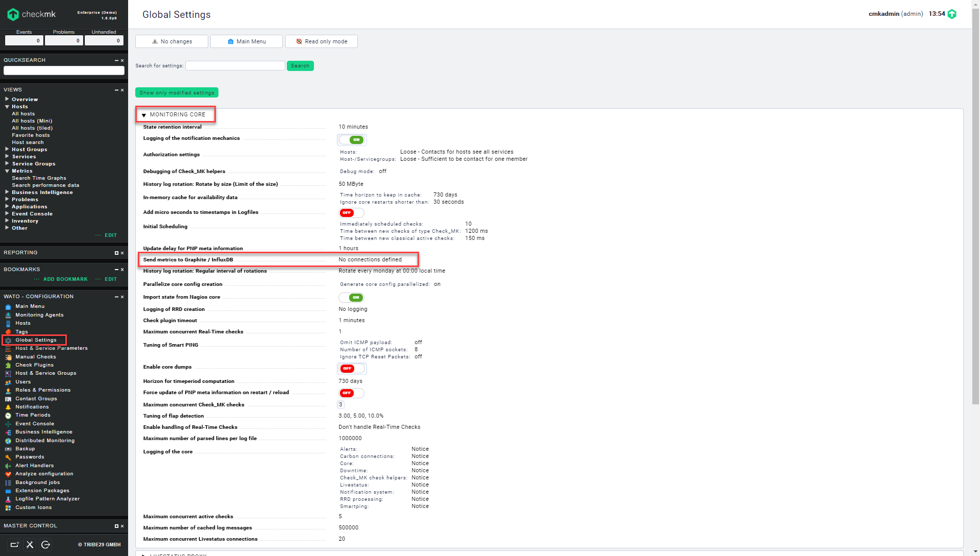
Task: Expand Host Groups in Views
Action: pos(7,149)
